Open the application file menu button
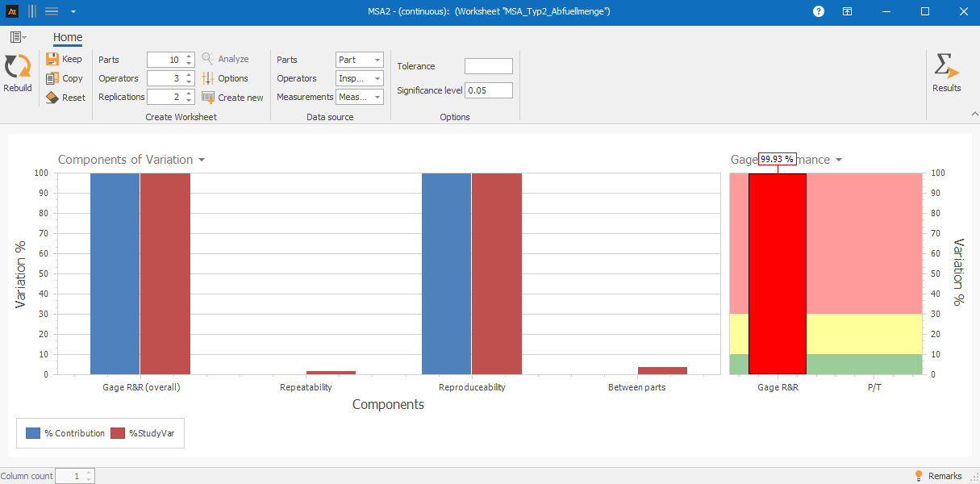This screenshot has height=484, width=980. tap(17, 37)
